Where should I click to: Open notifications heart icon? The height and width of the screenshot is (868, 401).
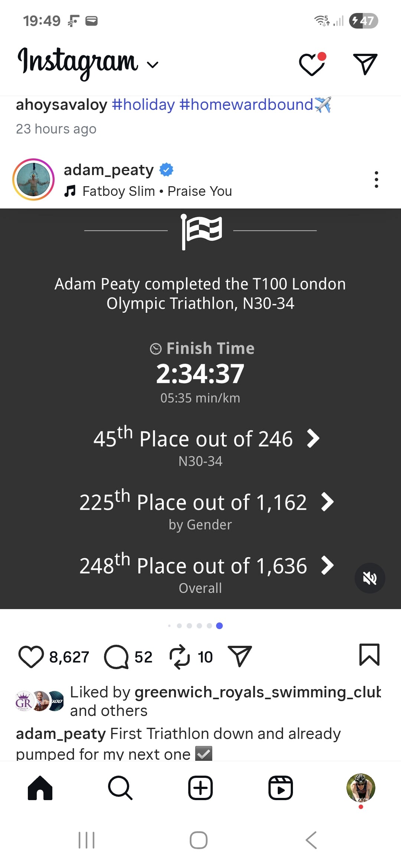pos(312,65)
